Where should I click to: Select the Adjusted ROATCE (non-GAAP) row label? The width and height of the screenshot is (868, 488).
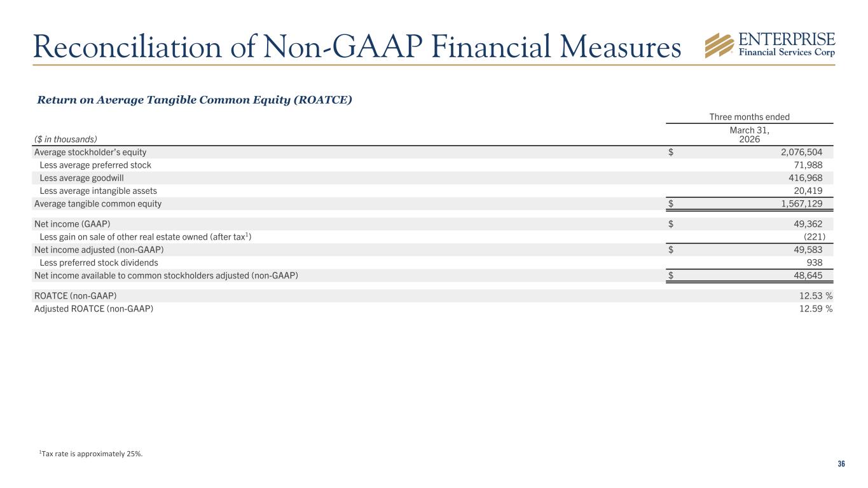pyautogui.click(x=93, y=309)
